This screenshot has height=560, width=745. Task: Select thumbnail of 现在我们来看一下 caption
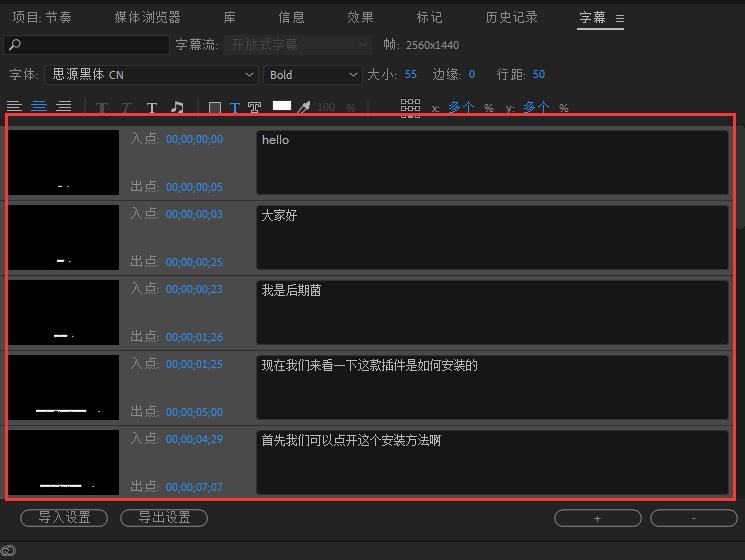(x=63, y=388)
